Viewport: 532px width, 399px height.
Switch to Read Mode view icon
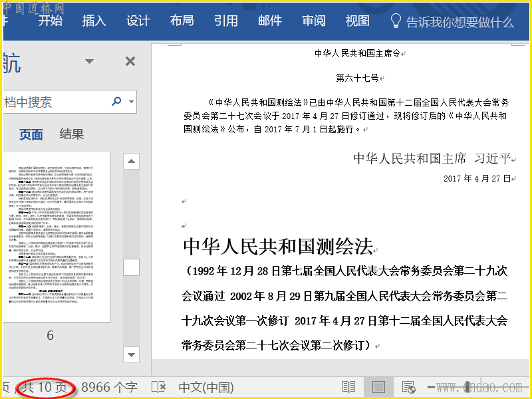pyautogui.click(x=348, y=387)
